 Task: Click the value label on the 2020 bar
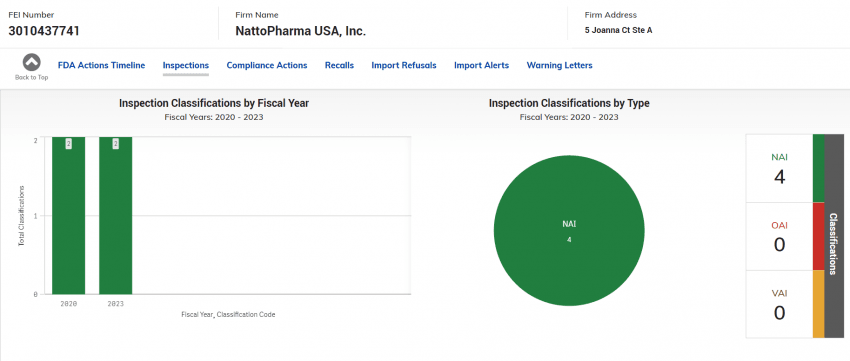tap(69, 144)
